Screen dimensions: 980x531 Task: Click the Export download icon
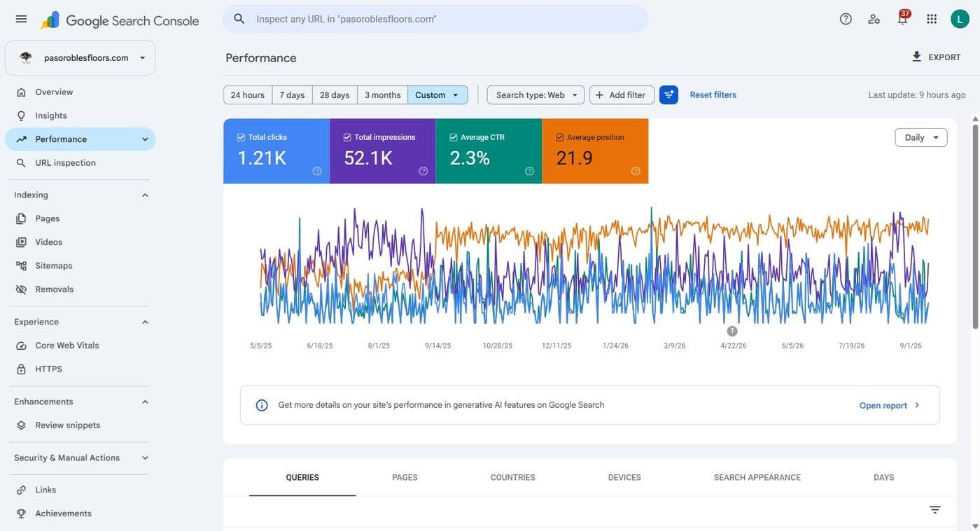pyautogui.click(x=916, y=57)
